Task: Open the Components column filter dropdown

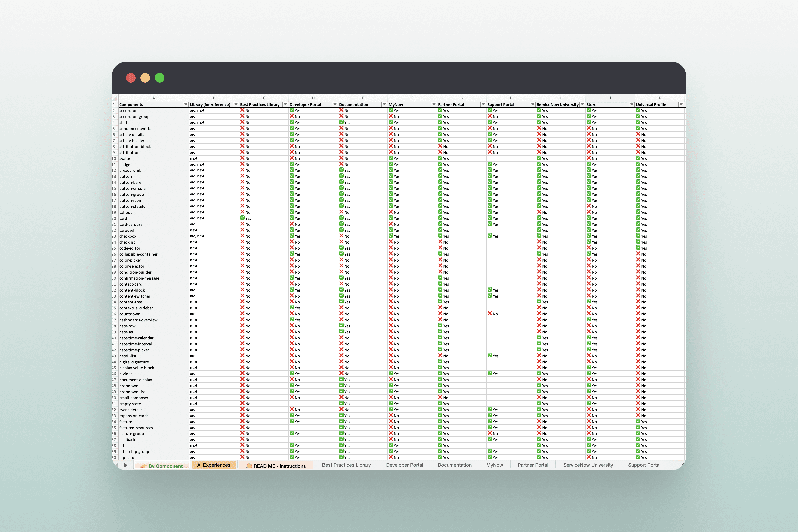Action: coord(185,105)
